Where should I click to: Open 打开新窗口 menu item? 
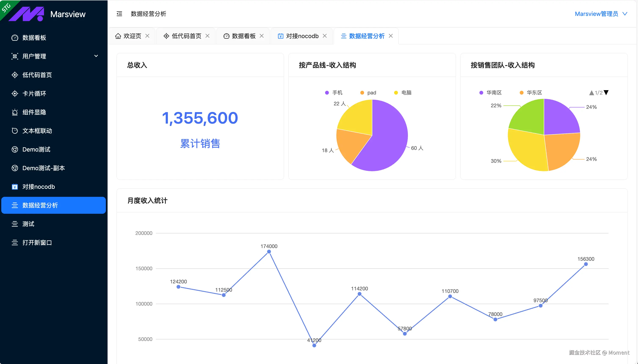tap(37, 243)
